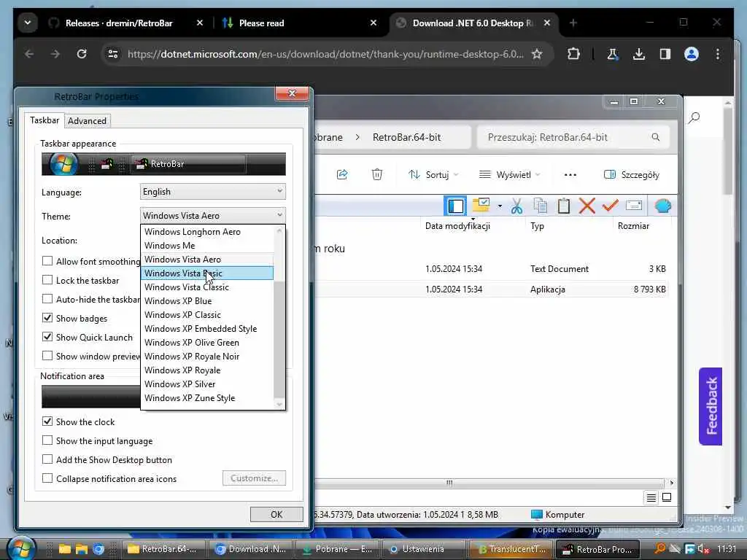747x560 pixels.
Task: Click the site info icon in address bar
Action: coord(113,54)
